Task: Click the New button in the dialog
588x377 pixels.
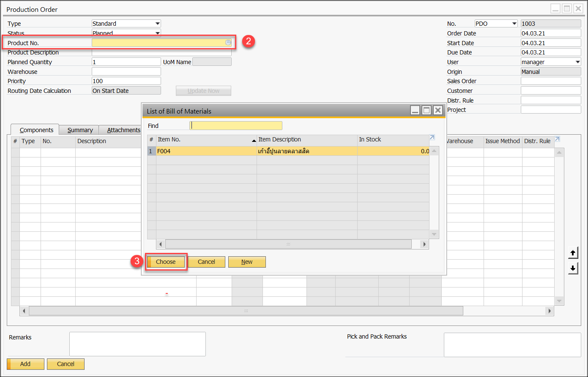Action: click(x=247, y=262)
